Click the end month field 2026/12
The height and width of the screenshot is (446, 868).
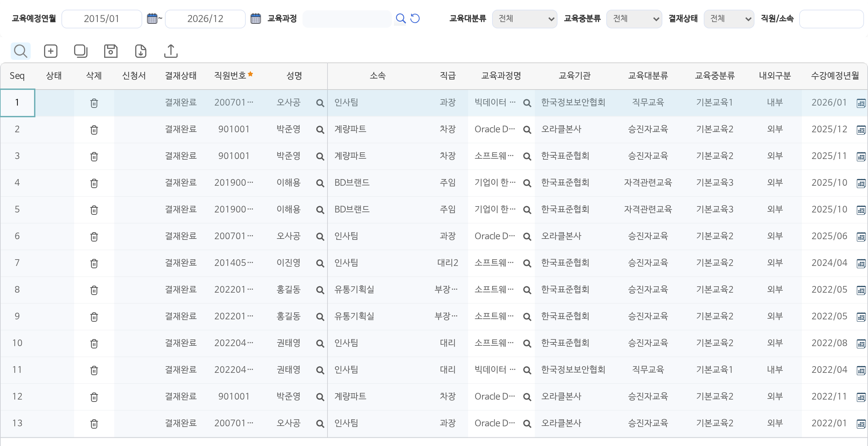click(x=205, y=19)
